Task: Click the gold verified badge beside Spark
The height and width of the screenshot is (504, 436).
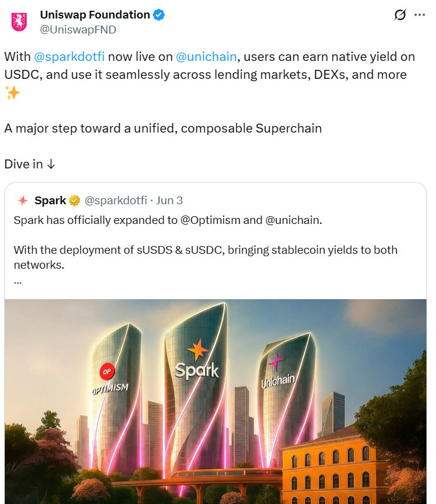Action: [x=75, y=201]
